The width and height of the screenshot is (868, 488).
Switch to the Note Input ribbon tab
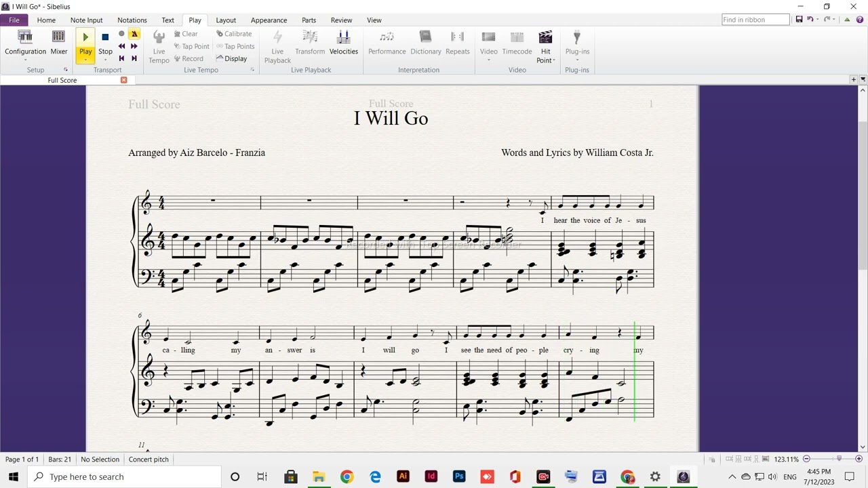[x=86, y=20]
